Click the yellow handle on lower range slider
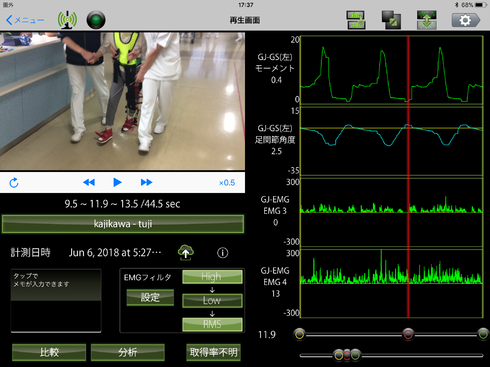 (339, 355)
